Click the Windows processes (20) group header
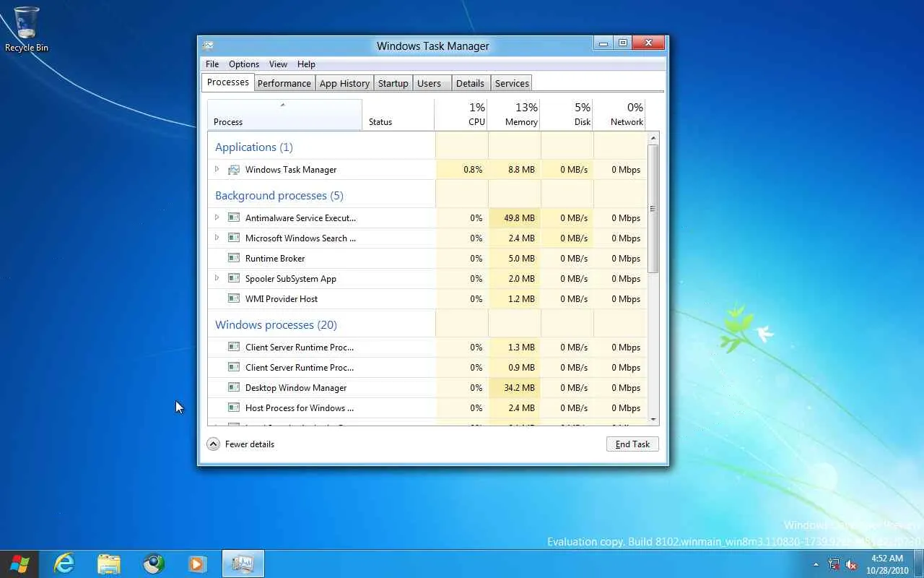924x578 pixels. 276,324
